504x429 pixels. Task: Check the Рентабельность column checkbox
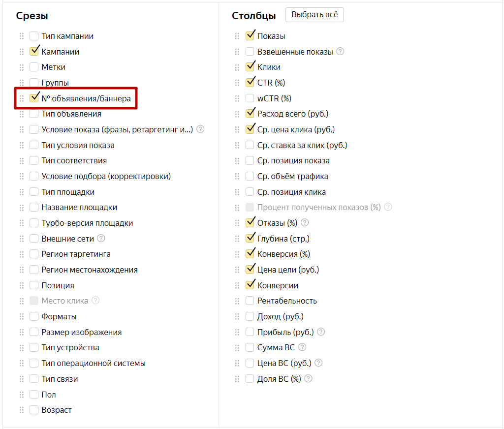250,301
